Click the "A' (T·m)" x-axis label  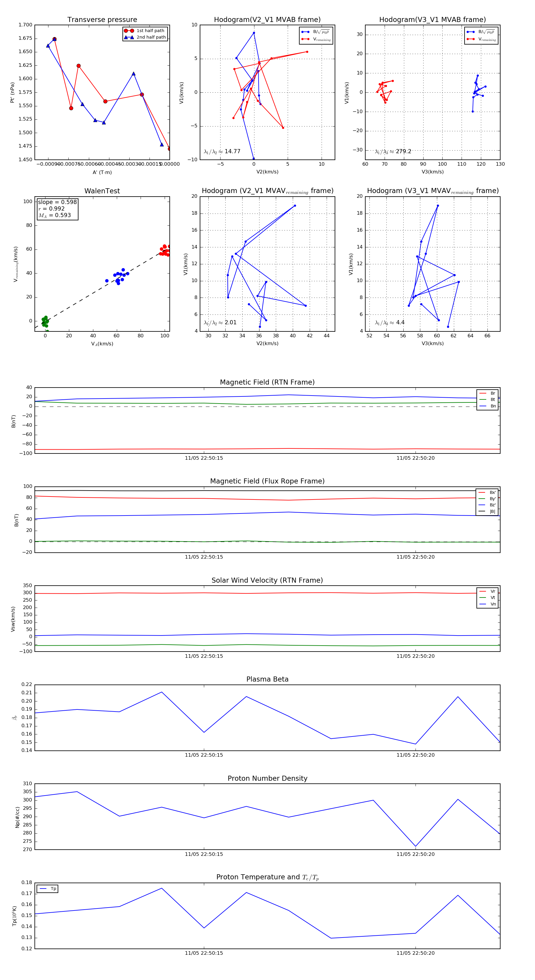pos(102,172)
